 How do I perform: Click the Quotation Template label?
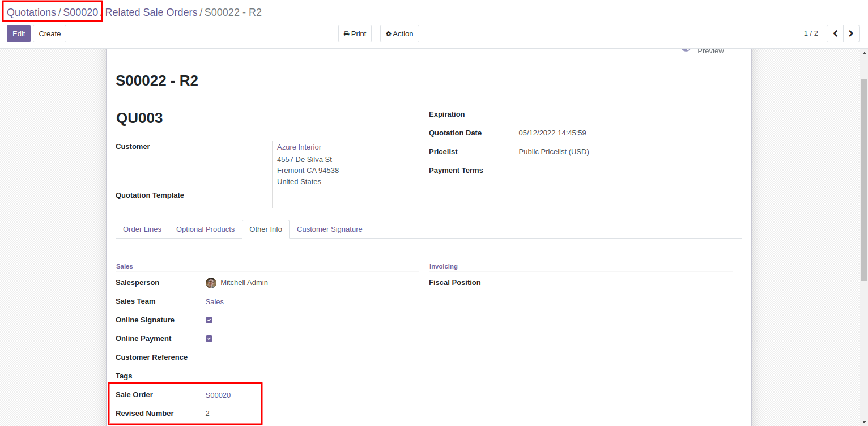pos(150,195)
